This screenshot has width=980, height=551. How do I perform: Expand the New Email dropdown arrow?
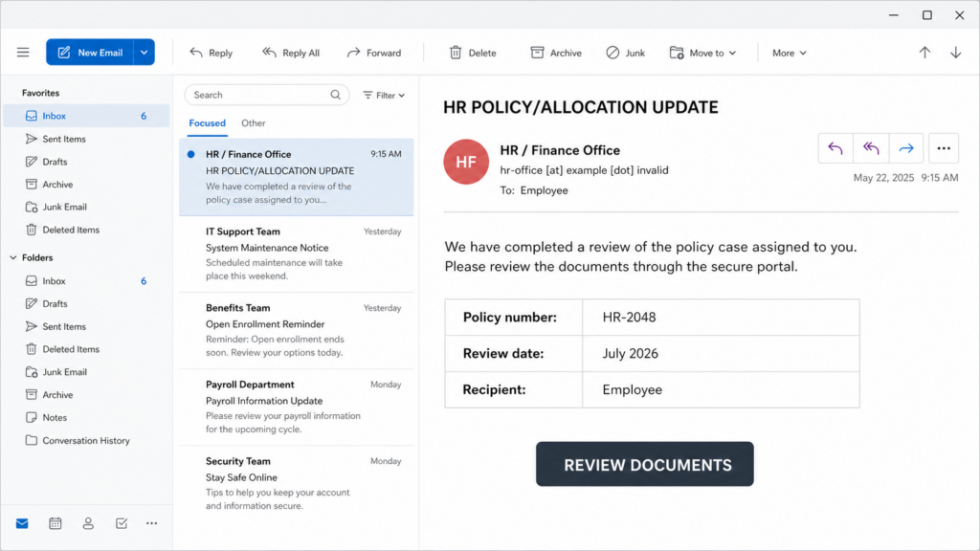[x=145, y=53]
